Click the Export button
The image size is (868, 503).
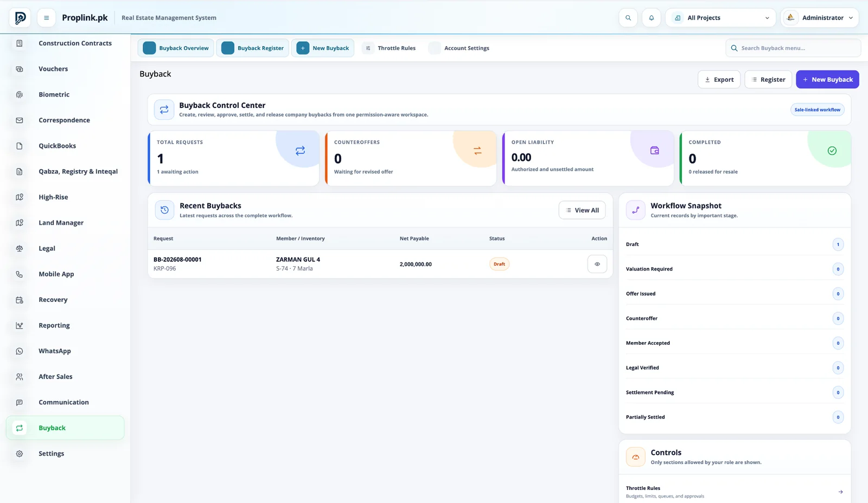coord(719,80)
